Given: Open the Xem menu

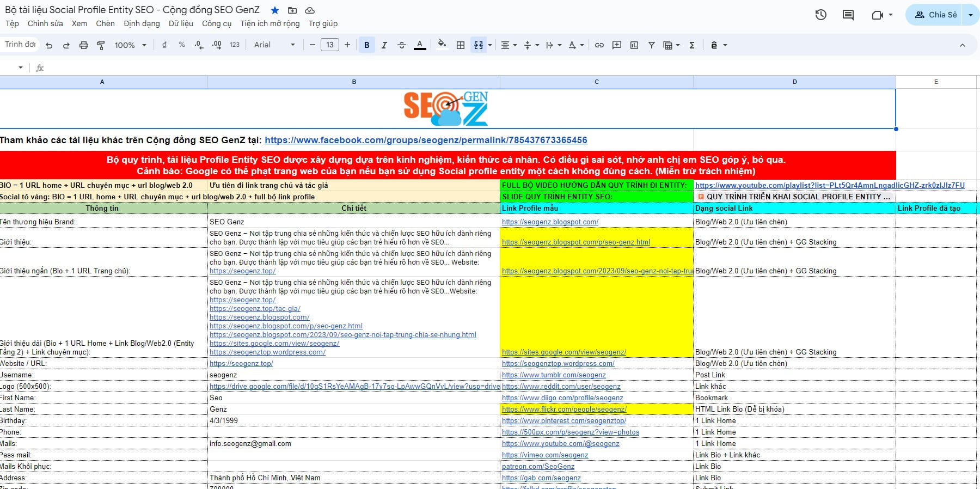Looking at the screenshot, I should (79, 23).
